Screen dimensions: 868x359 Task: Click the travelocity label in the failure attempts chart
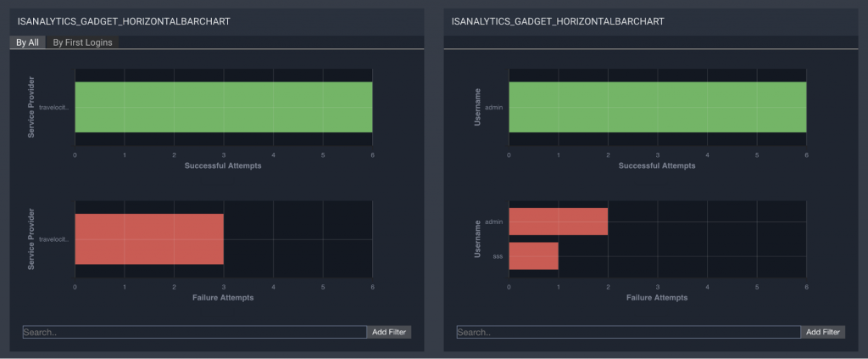point(54,239)
